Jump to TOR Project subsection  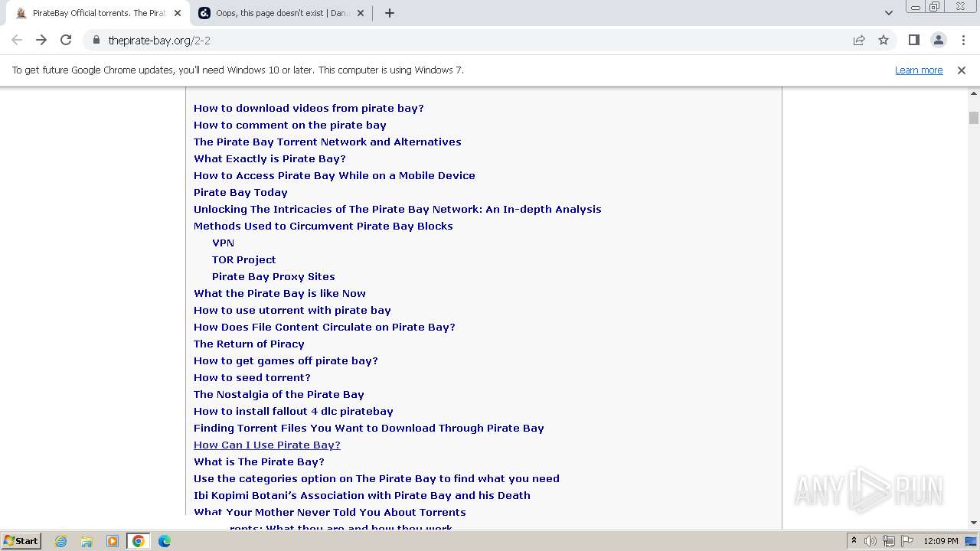click(x=243, y=259)
